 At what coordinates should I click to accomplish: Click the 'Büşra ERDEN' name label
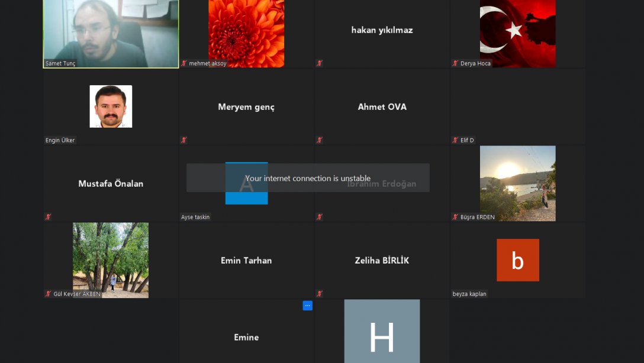pos(477,217)
